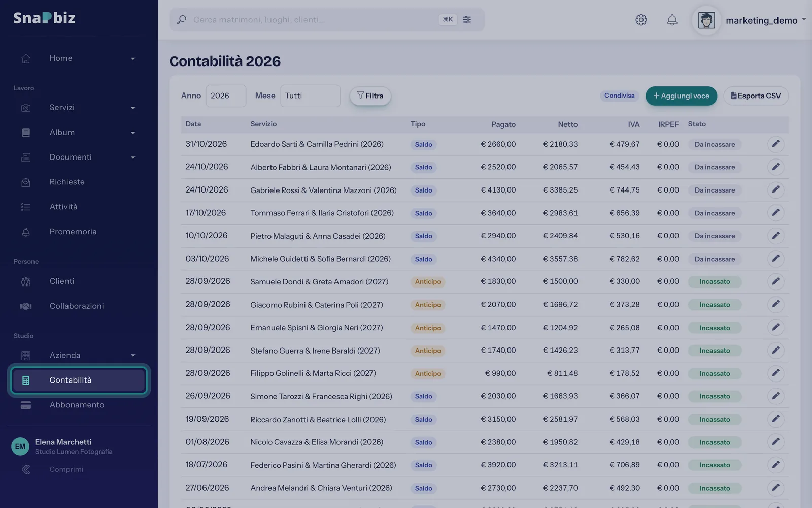Edit the Edoardo Sarti & Camilla Pedrini entry
The width and height of the screenshot is (812, 508).
(775, 144)
